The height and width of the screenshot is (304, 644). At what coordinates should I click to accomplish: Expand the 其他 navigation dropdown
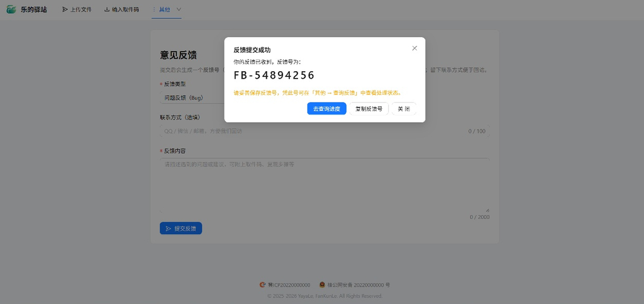pos(166,9)
